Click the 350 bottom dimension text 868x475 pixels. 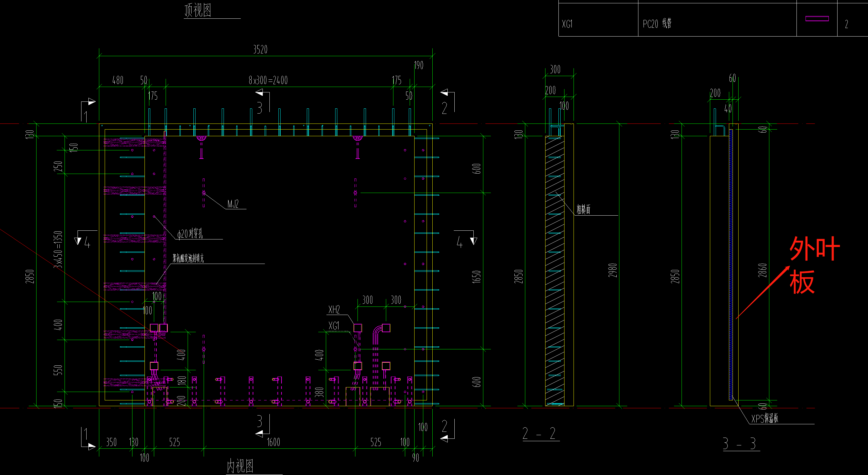[111, 442]
